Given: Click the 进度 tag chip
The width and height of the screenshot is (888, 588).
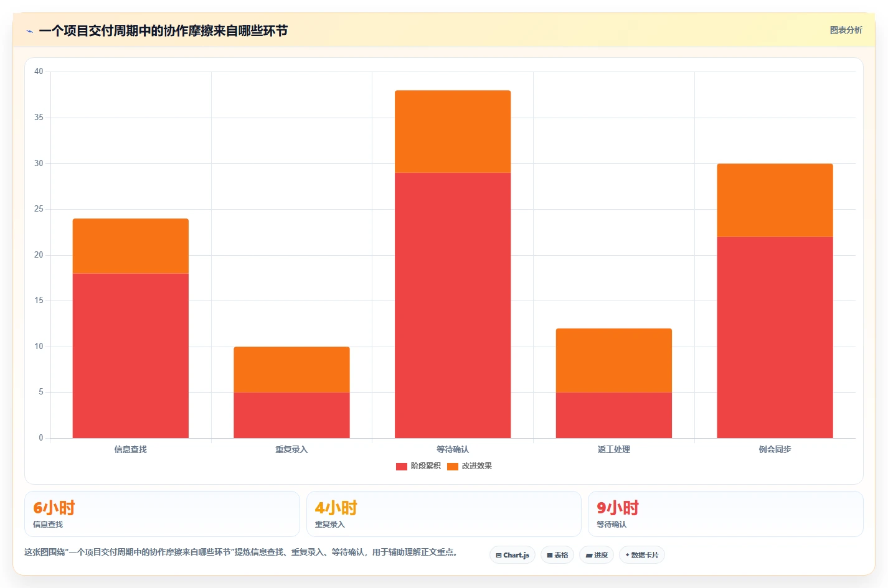Looking at the screenshot, I should 597,555.
